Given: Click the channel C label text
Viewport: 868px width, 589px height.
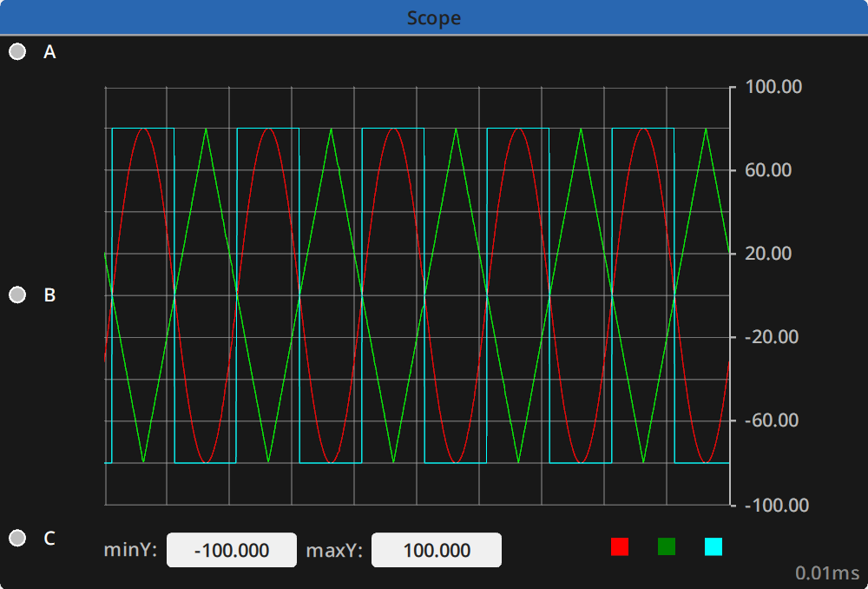Looking at the screenshot, I should click(x=49, y=539).
